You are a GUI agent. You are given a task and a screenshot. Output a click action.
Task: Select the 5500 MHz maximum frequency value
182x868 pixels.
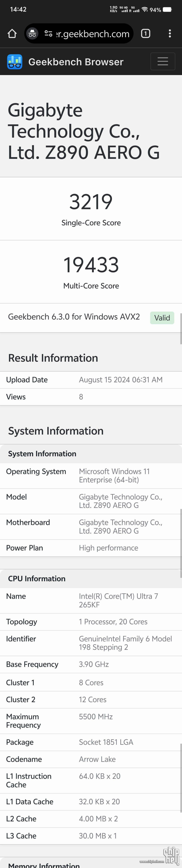click(96, 717)
